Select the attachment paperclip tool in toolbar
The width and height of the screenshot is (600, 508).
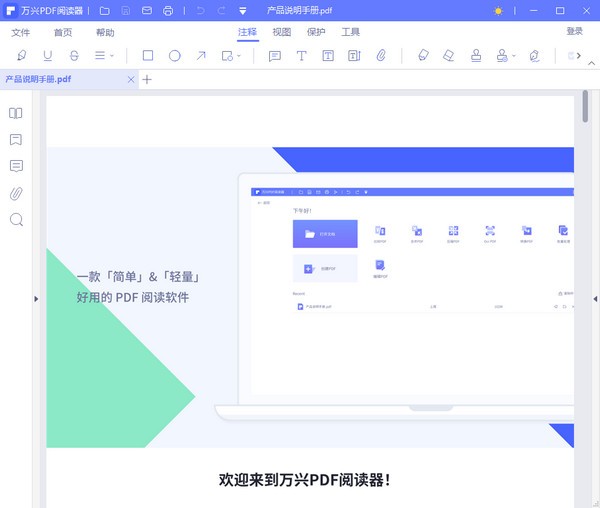point(381,56)
